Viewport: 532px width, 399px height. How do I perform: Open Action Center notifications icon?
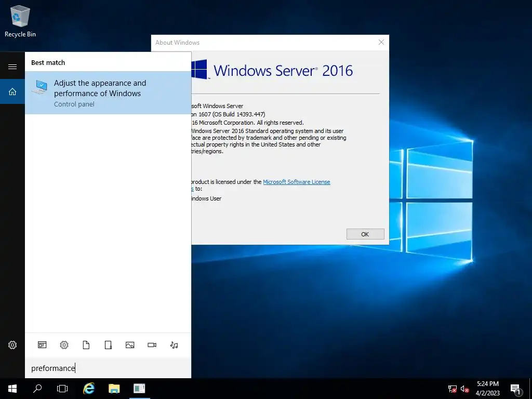click(516, 389)
